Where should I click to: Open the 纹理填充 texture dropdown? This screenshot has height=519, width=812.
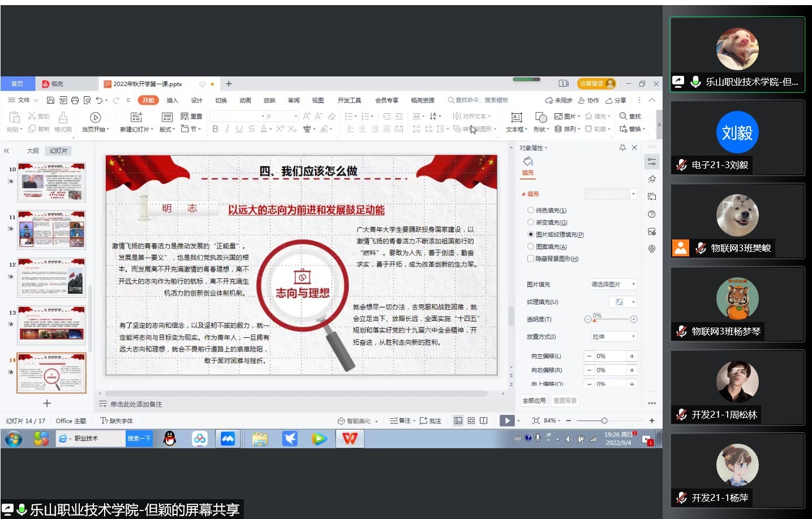tap(622, 302)
